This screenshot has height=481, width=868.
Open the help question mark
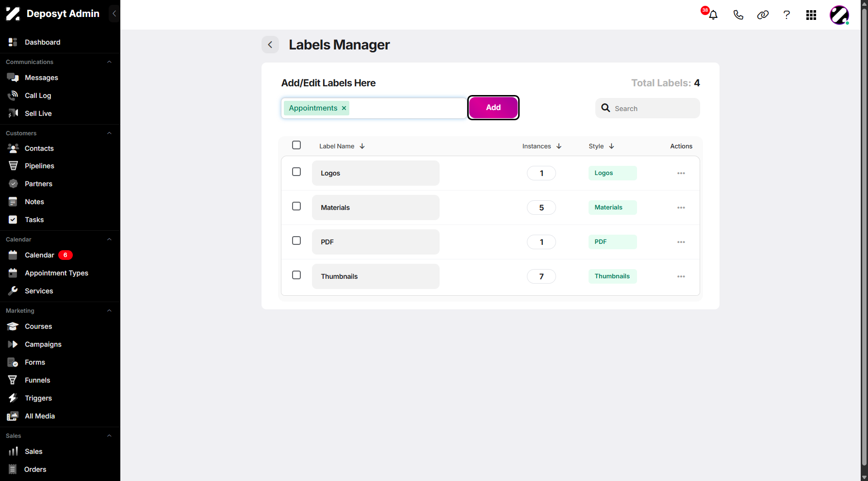click(786, 15)
